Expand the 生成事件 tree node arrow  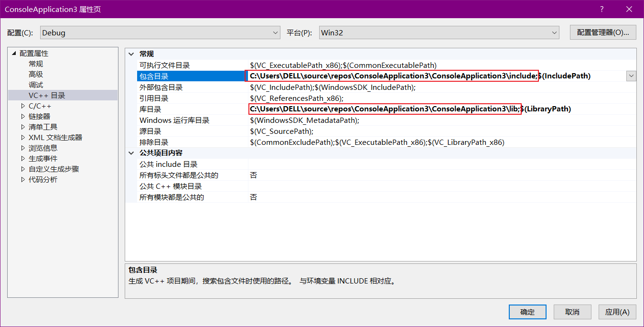[23, 158]
